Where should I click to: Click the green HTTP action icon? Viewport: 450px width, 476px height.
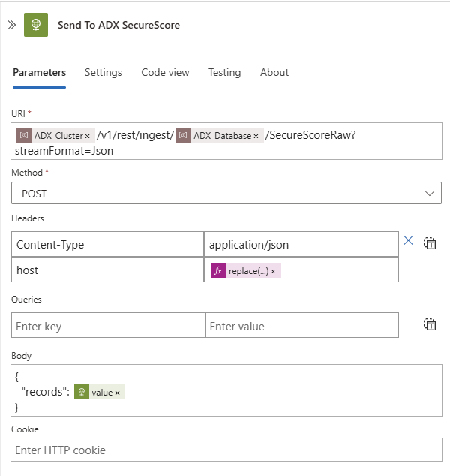[x=36, y=25]
